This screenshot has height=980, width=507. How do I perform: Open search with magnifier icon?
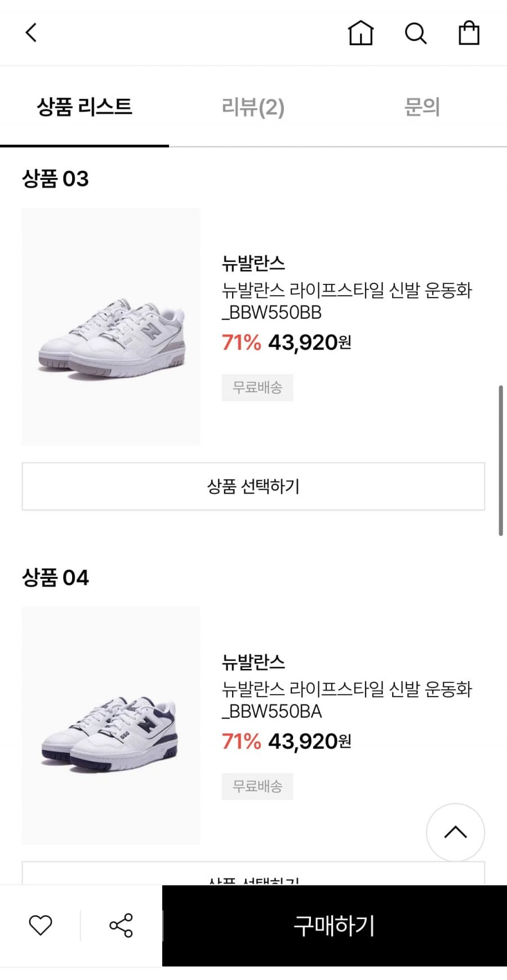click(416, 33)
